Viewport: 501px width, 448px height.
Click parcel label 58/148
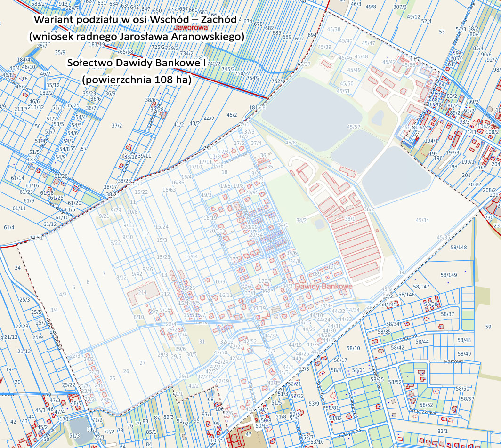(x=458, y=248)
